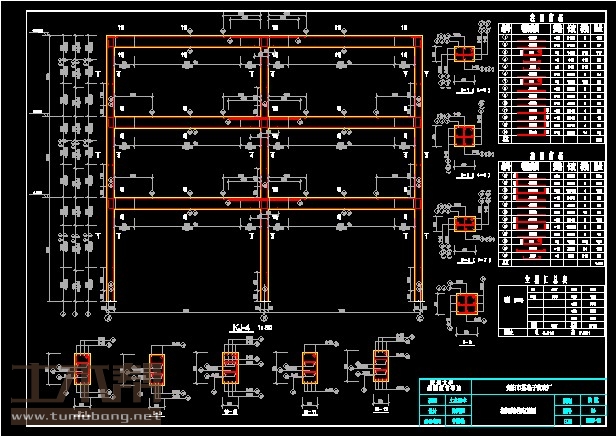This screenshot has height=436, width=616.
Task: Click the KJ-4 frame title label
Action: [x=239, y=327]
